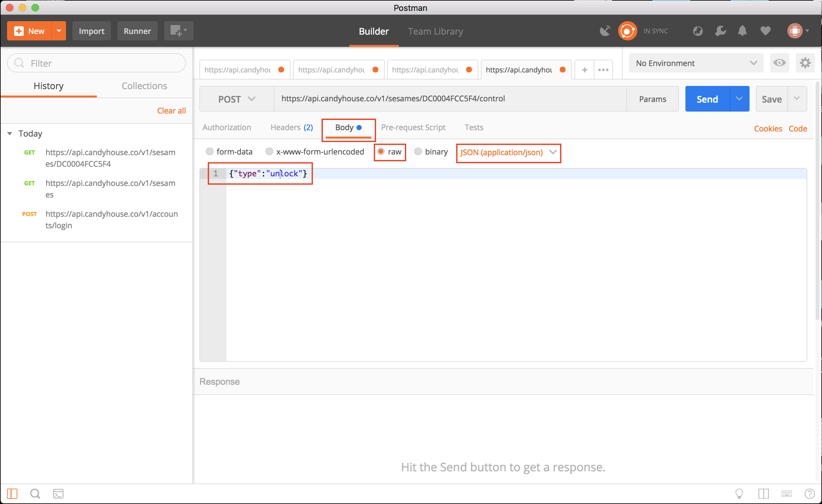Viewport: 822px width, 504px height.
Task: Switch to the second request tab
Action: (338, 70)
